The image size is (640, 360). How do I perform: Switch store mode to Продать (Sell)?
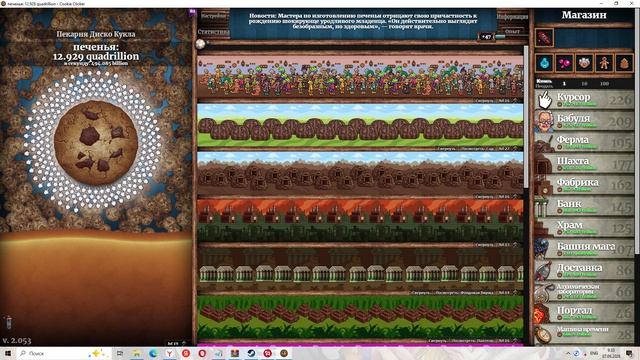pyautogui.click(x=544, y=86)
